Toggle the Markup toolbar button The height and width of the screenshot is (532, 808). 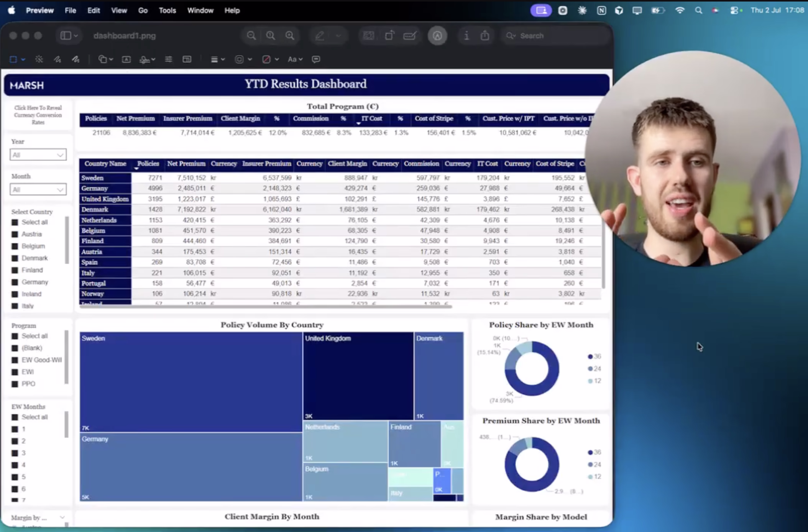pyautogui.click(x=437, y=36)
